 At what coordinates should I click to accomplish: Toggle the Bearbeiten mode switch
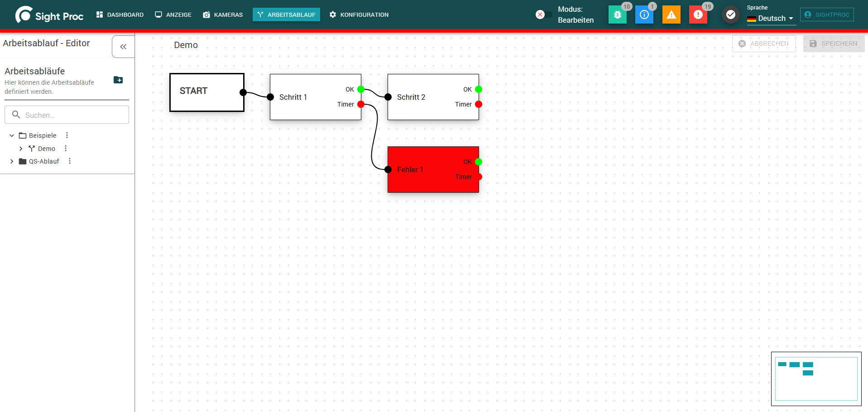pyautogui.click(x=543, y=15)
